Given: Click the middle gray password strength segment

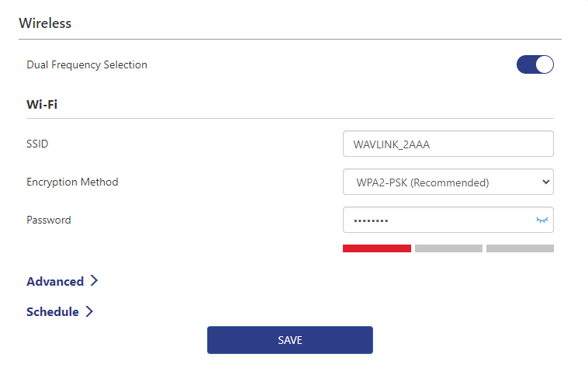Looking at the screenshot, I should pos(448,248).
